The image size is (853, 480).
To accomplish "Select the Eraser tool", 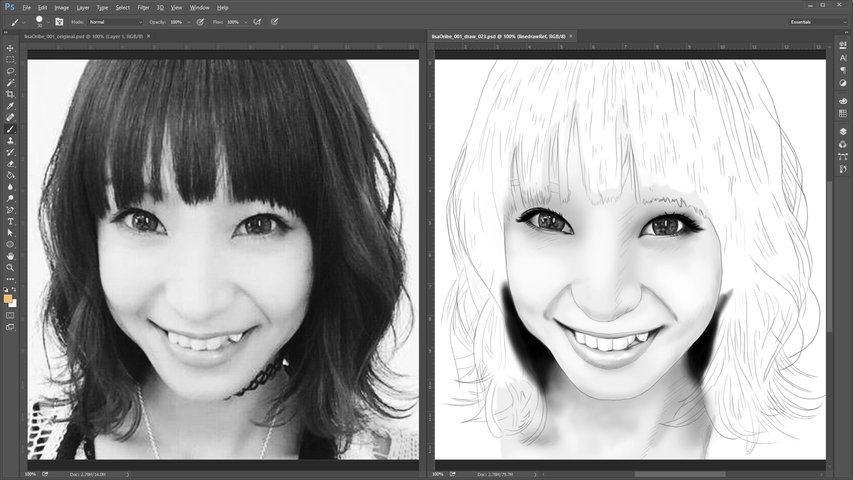I will (x=10, y=164).
